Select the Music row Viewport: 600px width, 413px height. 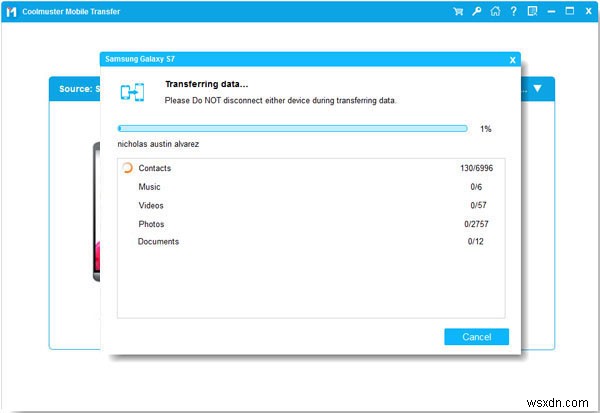tap(311, 187)
